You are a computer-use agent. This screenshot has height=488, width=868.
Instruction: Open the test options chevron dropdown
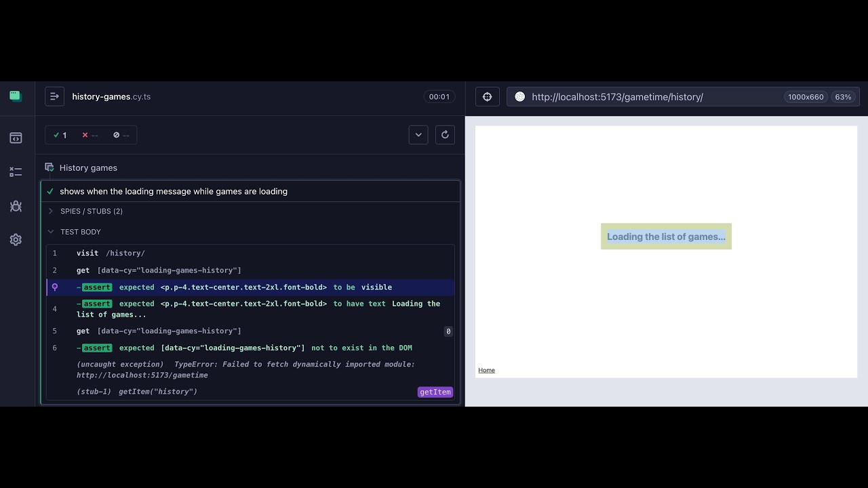click(418, 135)
